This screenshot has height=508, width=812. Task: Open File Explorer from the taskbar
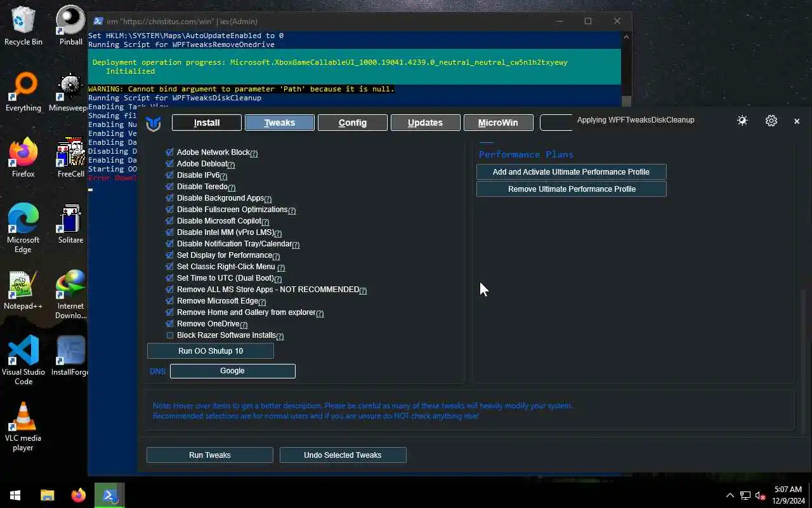point(48,495)
